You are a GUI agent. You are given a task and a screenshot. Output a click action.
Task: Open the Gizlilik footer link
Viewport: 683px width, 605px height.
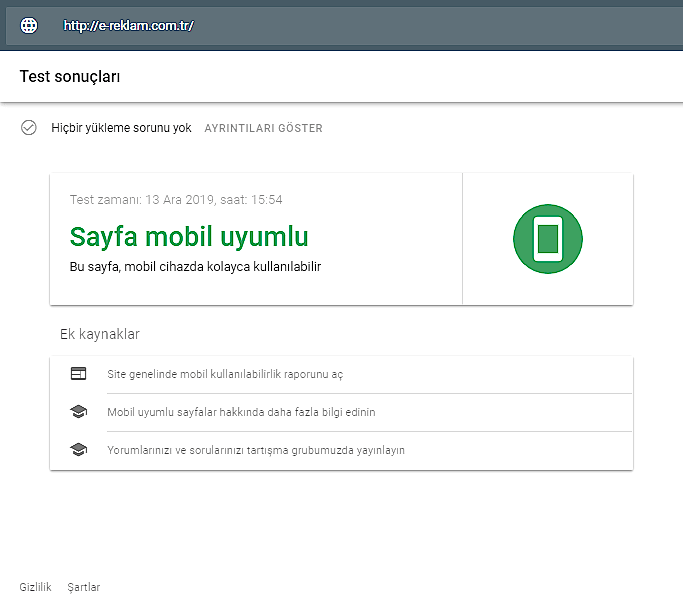[x=35, y=587]
